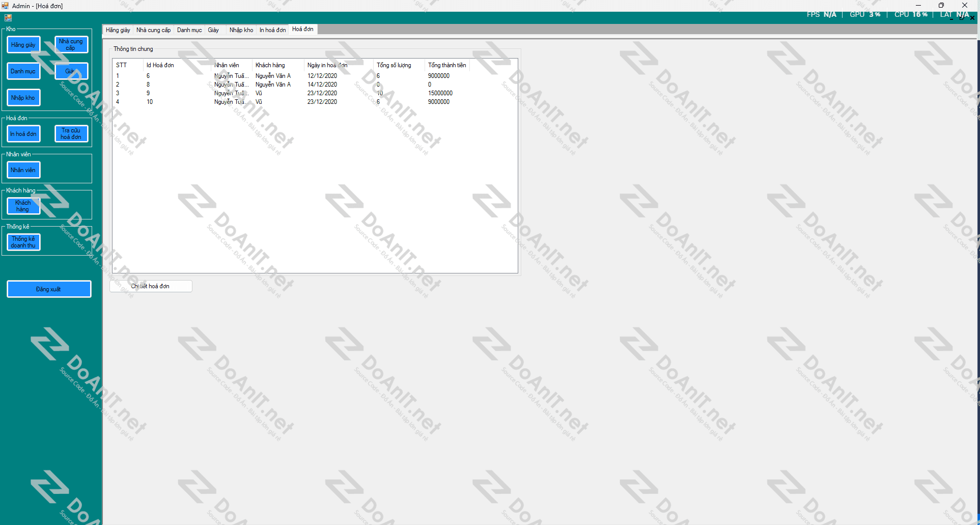Click Ngày in hoá đơn column header

point(339,65)
